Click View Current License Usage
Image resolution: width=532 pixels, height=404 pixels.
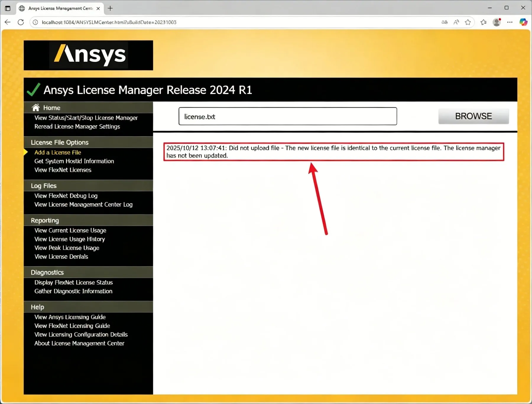(70, 230)
